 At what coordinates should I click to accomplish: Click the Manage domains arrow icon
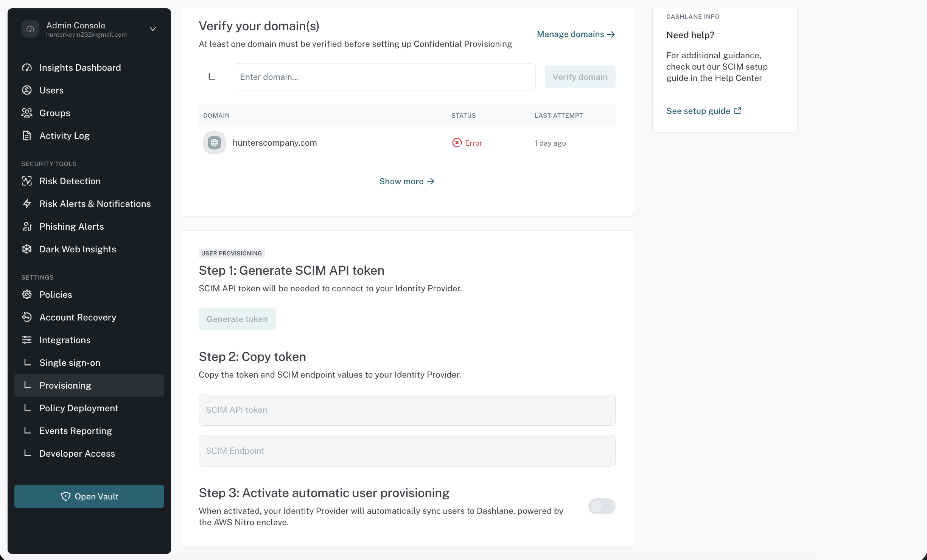611,34
